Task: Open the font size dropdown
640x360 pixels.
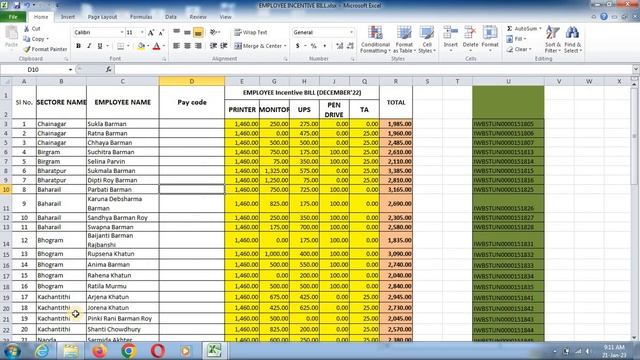Action: (142, 32)
